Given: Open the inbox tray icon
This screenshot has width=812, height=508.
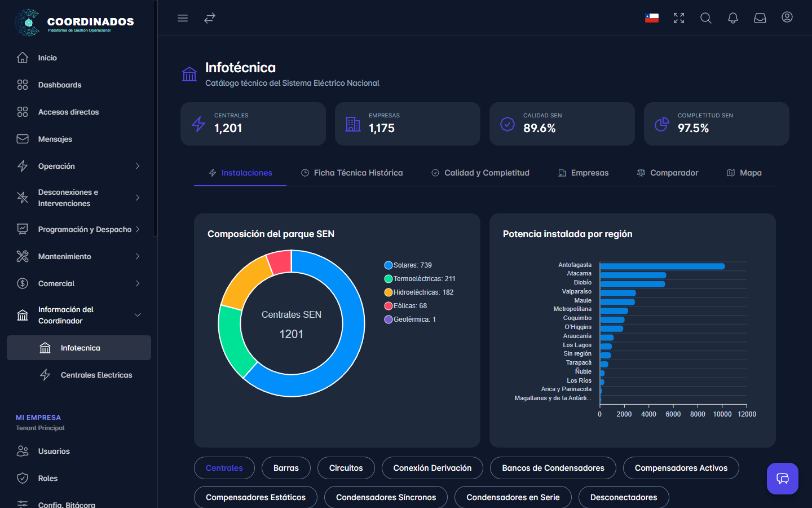Looking at the screenshot, I should click(x=760, y=18).
